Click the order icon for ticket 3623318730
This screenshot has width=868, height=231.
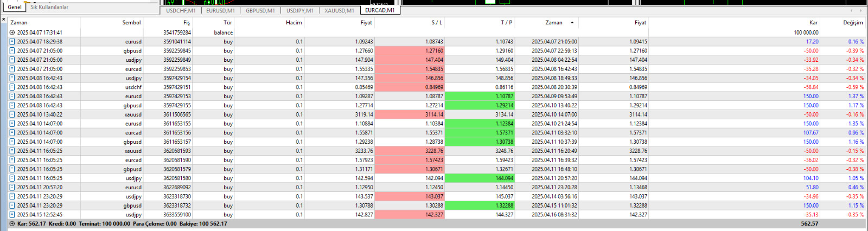pyautogui.click(x=12, y=196)
